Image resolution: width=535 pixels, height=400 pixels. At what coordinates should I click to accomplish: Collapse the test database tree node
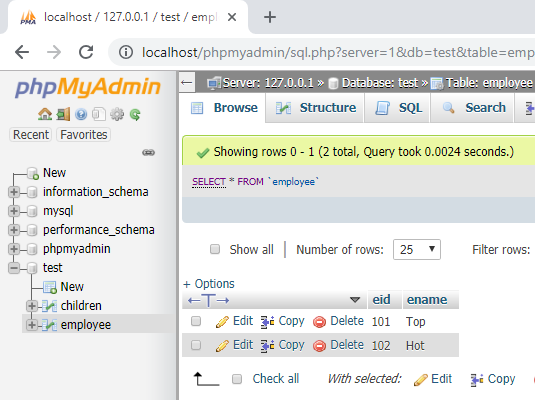click(14, 268)
